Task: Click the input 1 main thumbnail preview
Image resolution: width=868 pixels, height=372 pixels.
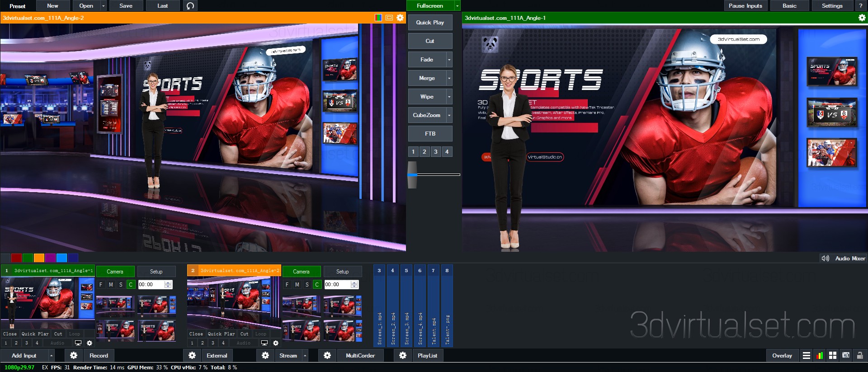Action: pyautogui.click(x=48, y=303)
